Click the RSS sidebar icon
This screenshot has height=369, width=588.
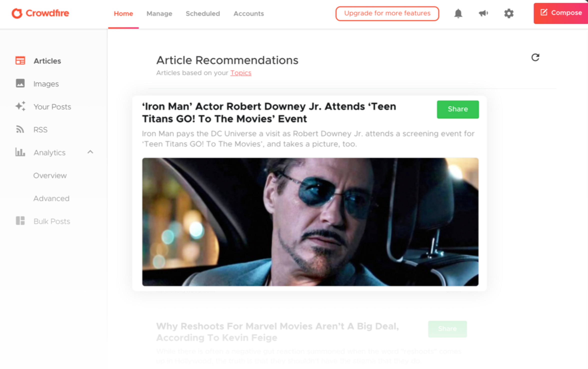click(20, 129)
